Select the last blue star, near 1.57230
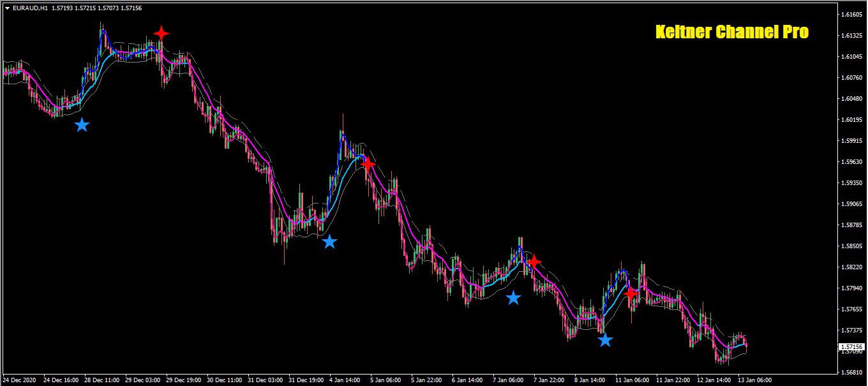 [x=605, y=340]
